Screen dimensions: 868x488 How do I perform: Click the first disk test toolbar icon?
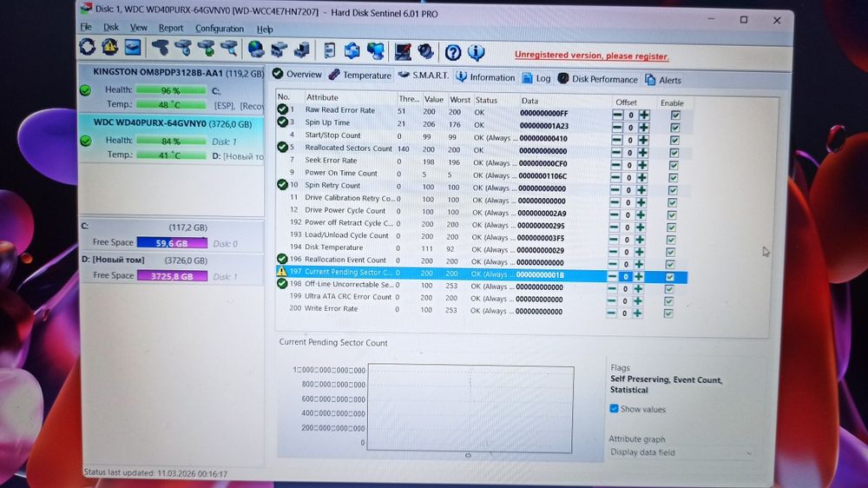161,48
